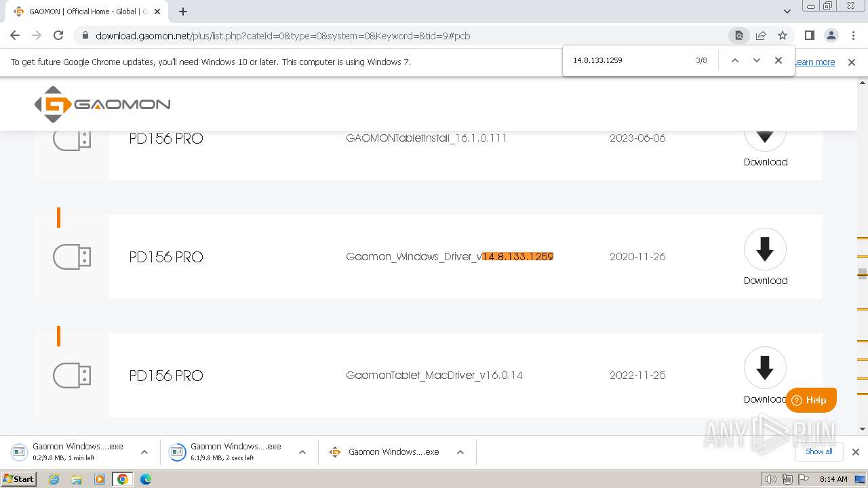
Task: Click the taskbar clock 8:14 AM
Action: [x=833, y=479]
